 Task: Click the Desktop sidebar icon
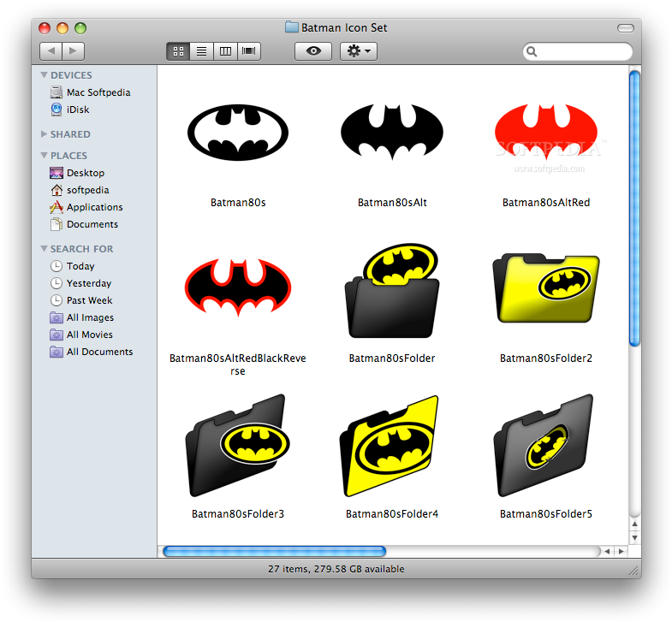click(56, 173)
